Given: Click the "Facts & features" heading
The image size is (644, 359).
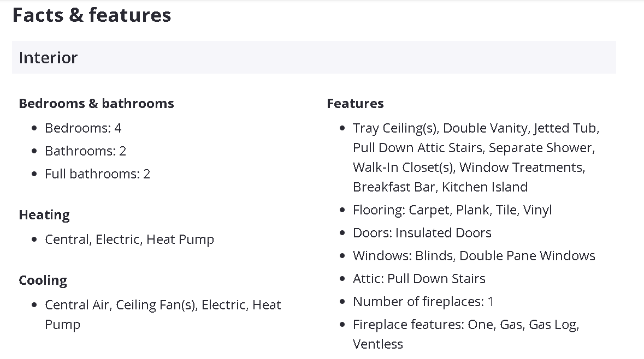Looking at the screenshot, I should (x=92, y=15).
